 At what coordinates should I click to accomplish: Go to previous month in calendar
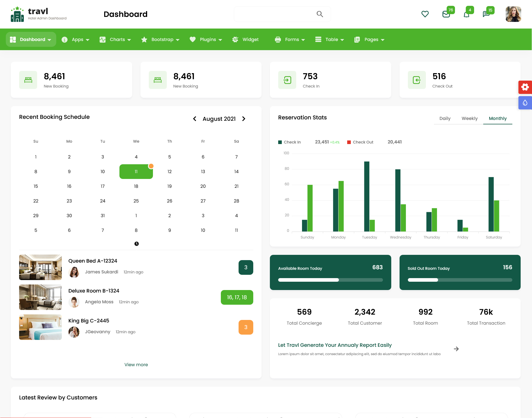[195, 119]
